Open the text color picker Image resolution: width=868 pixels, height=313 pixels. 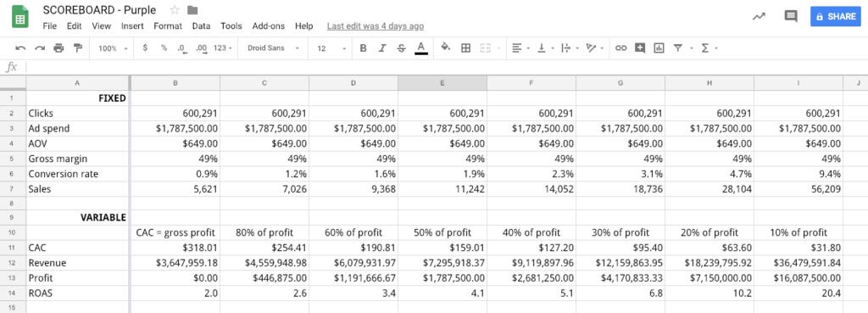(x=420, y=48)
